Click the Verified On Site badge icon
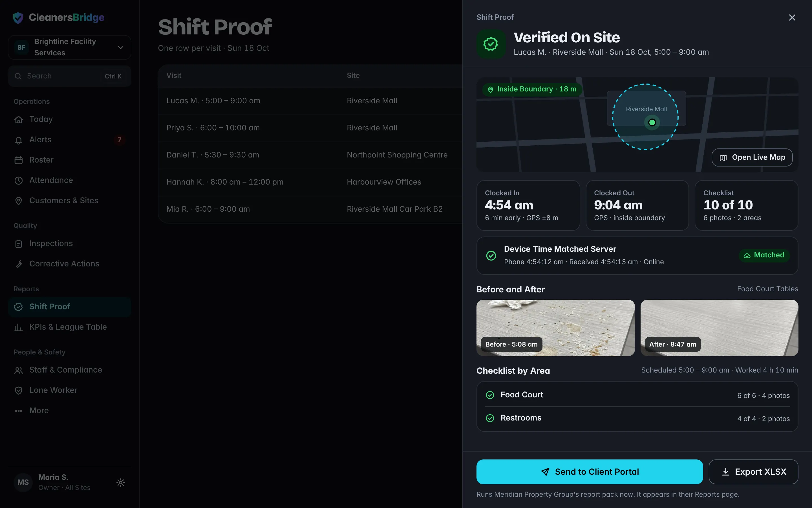 (x=491, y=44)
